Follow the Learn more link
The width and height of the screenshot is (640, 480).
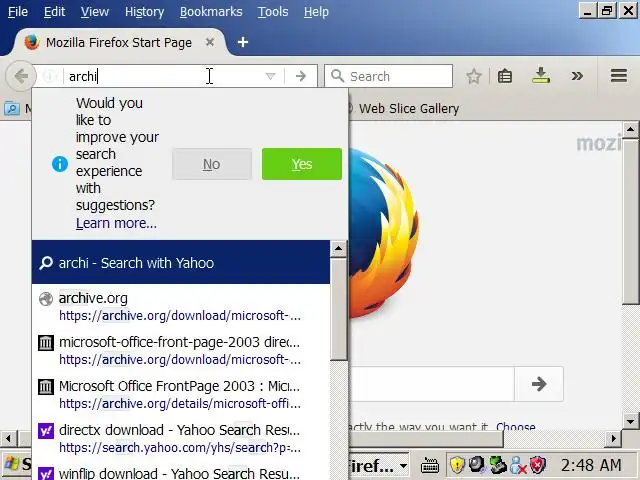pos(116,223)
